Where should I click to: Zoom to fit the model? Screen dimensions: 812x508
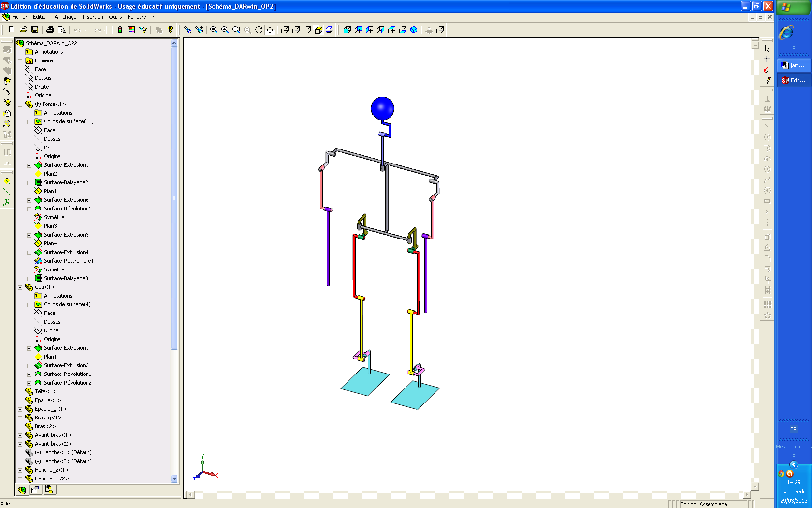[214, 30]
